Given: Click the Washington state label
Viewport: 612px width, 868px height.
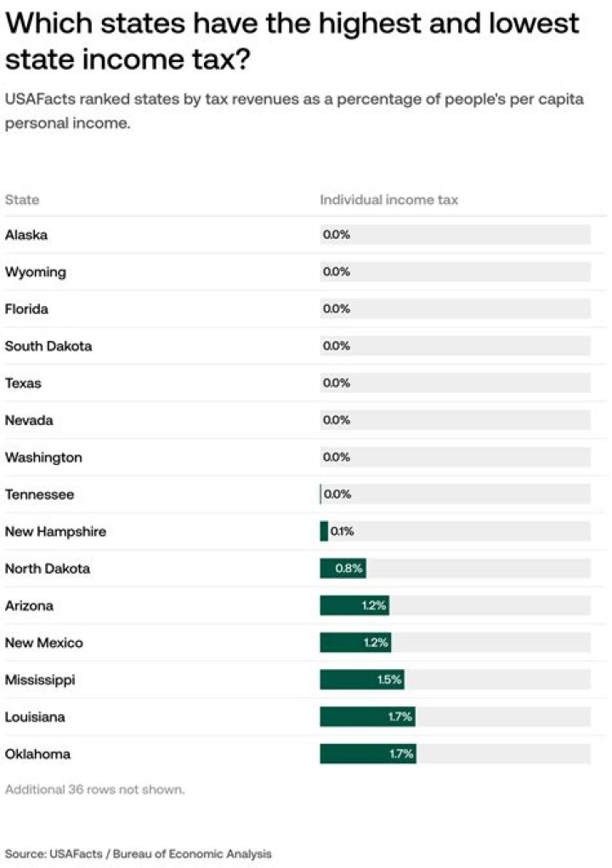Looking at the screenshot, I should click(x=43, y=457).
